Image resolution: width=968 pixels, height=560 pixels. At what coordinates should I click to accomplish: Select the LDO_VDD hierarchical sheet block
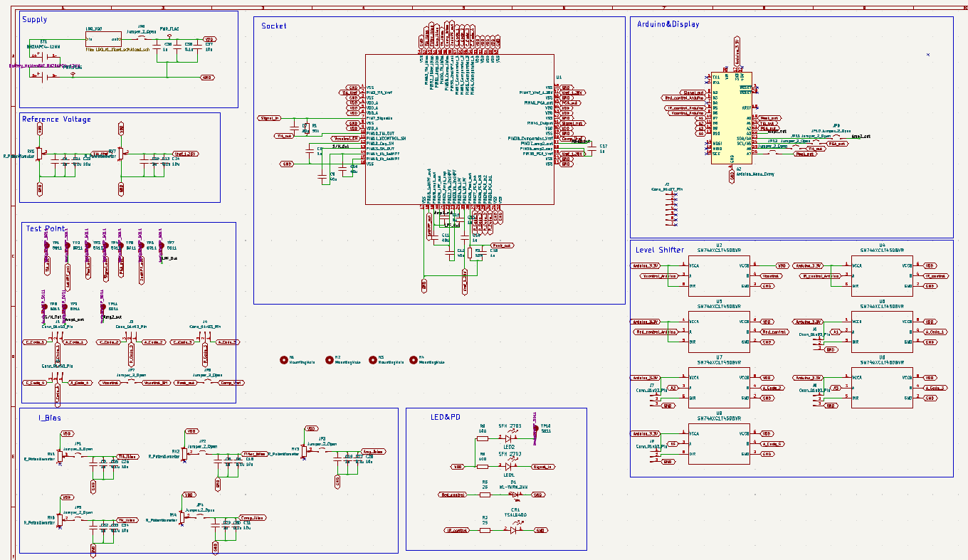coord(102,39)
